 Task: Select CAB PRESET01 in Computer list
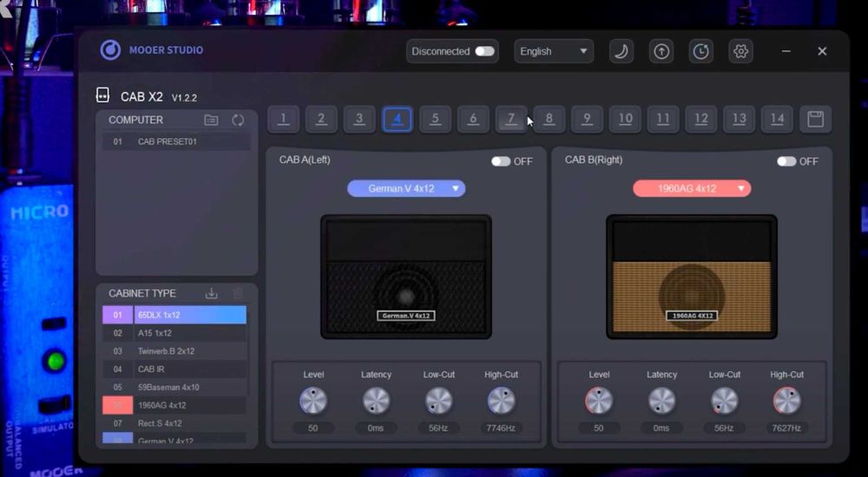click(x=176, y=141)
